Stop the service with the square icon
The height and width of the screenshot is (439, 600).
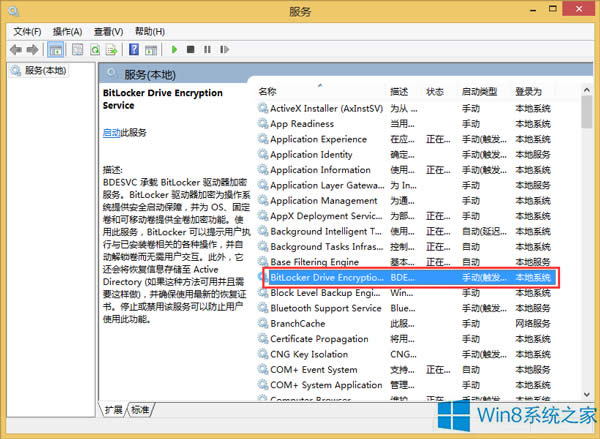click(191, 49)
